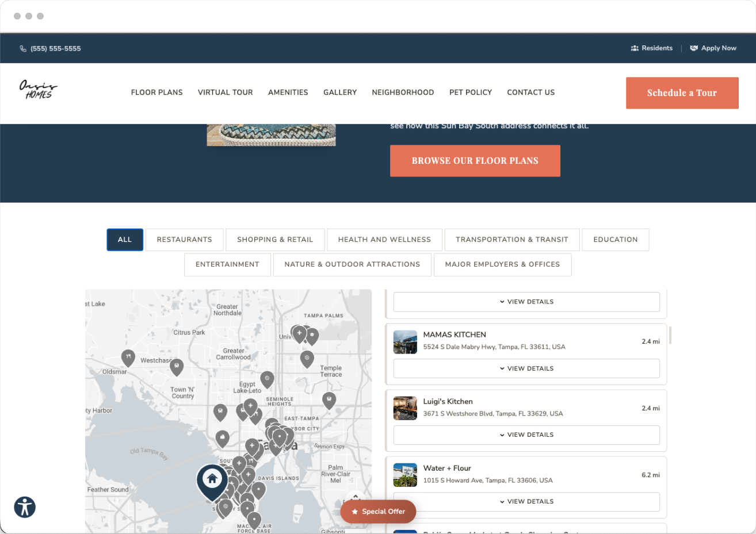Filter by Shopping & Retail

275,240
